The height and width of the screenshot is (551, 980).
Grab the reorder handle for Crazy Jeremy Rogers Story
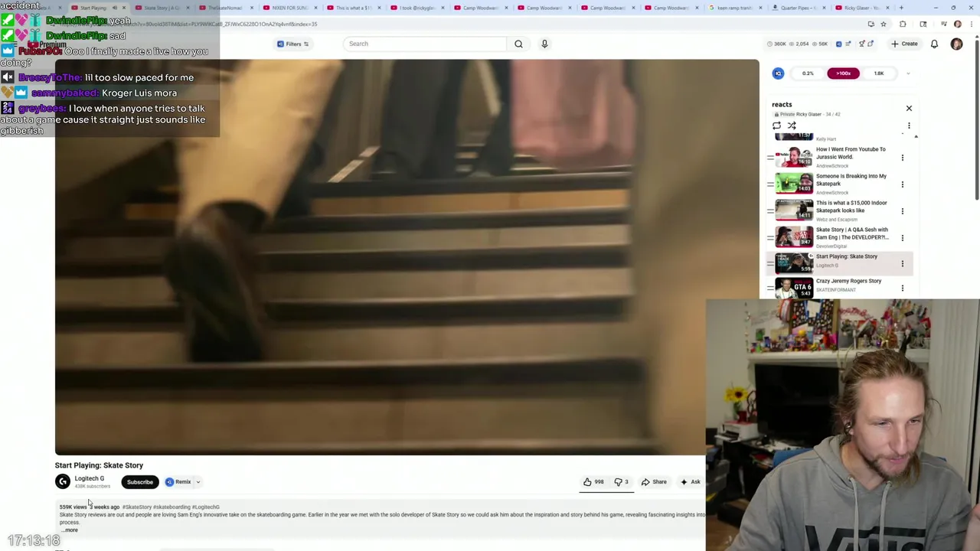pos(770,289)
